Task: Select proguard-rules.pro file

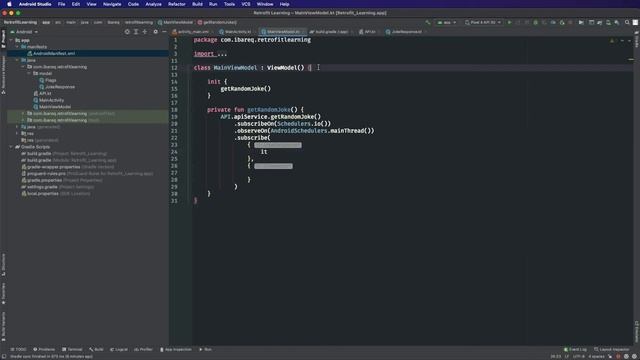Action: (87, 173)
